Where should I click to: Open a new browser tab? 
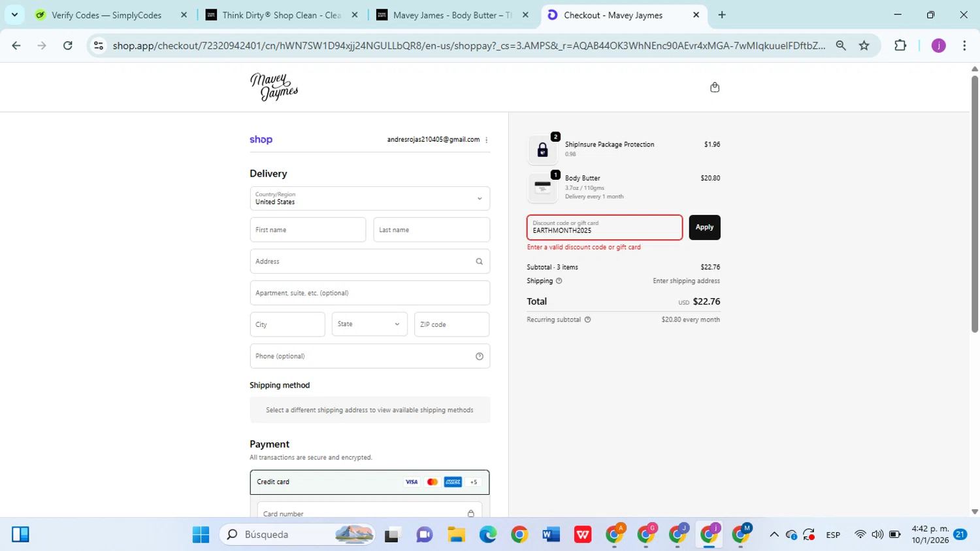click(722, 14)
